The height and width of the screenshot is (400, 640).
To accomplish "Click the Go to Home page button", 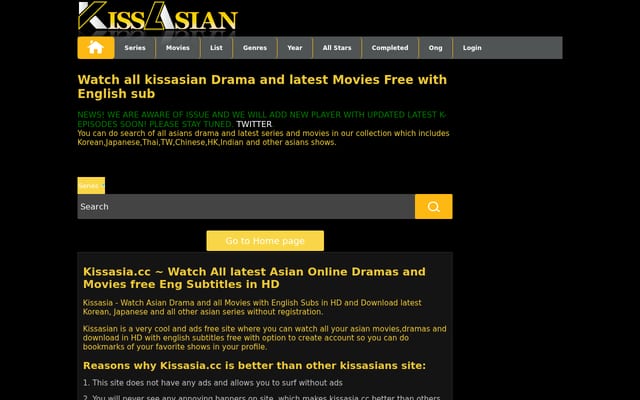I will 265,241.
